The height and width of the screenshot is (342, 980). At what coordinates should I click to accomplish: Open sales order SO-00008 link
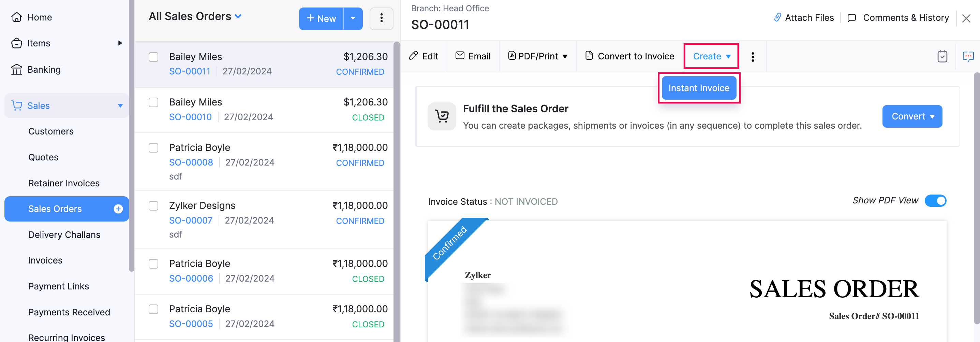click(191, 162)
